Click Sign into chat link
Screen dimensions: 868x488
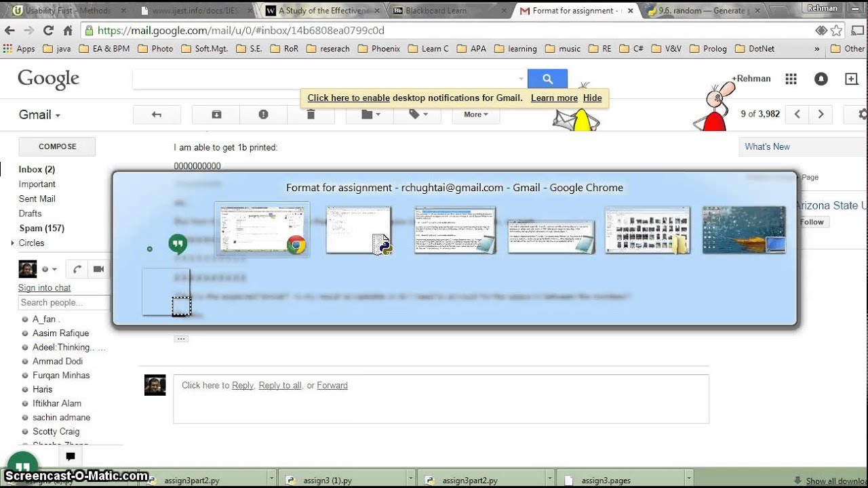pos(44,288)
